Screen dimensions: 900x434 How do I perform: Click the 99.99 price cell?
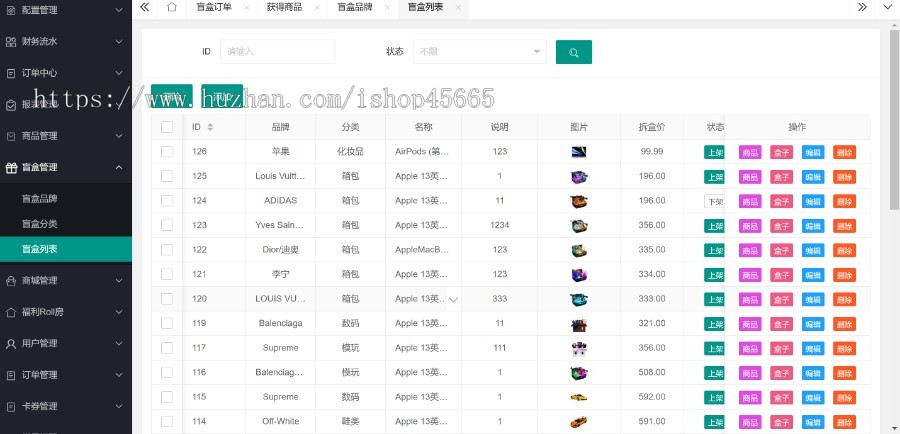(x=651, y=152)
